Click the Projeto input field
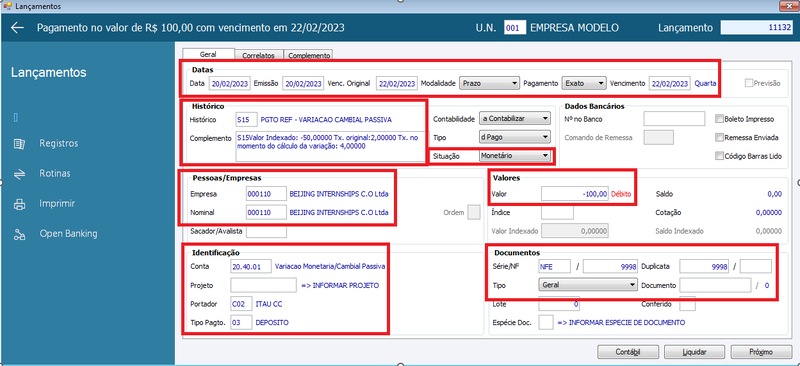 click(x=263, y=285)
